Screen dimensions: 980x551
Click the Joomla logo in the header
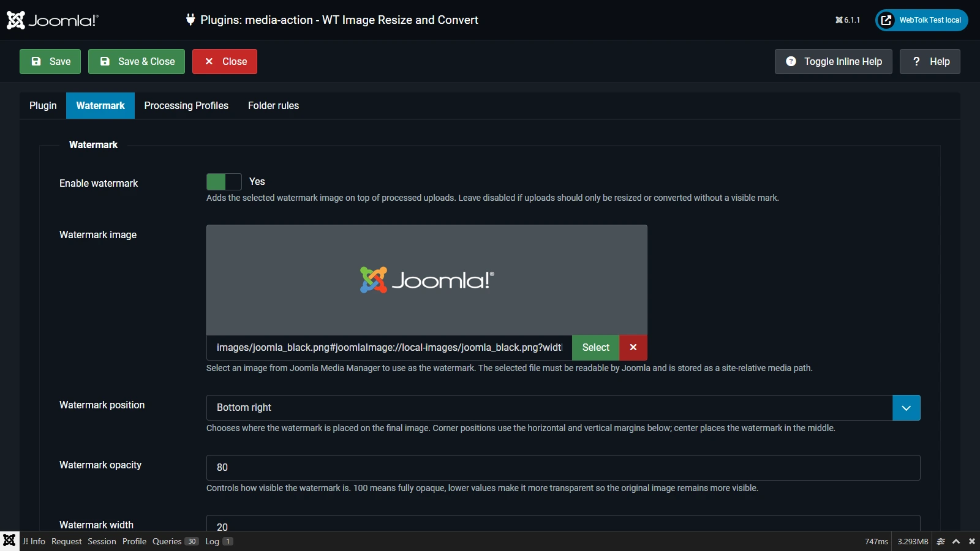coord(53,20)
